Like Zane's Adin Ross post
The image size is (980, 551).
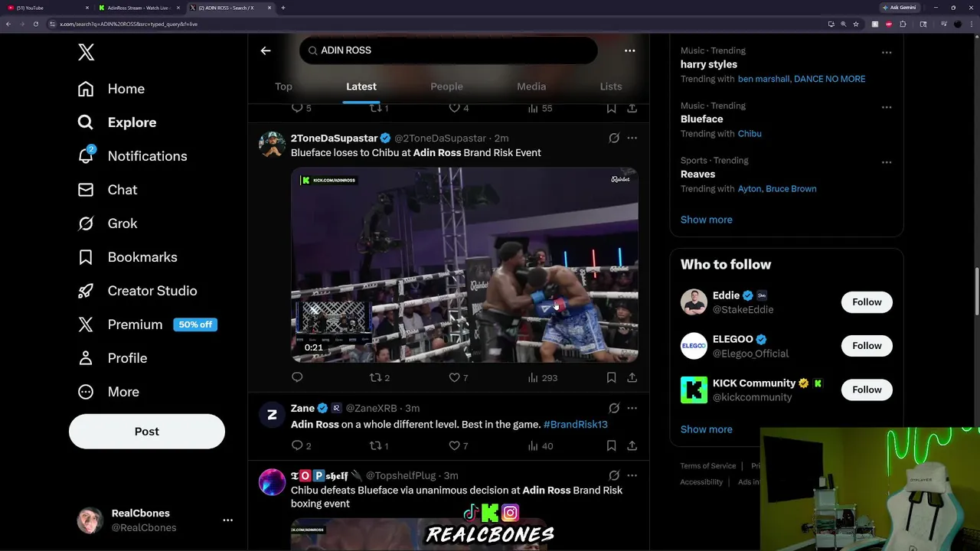458,445
